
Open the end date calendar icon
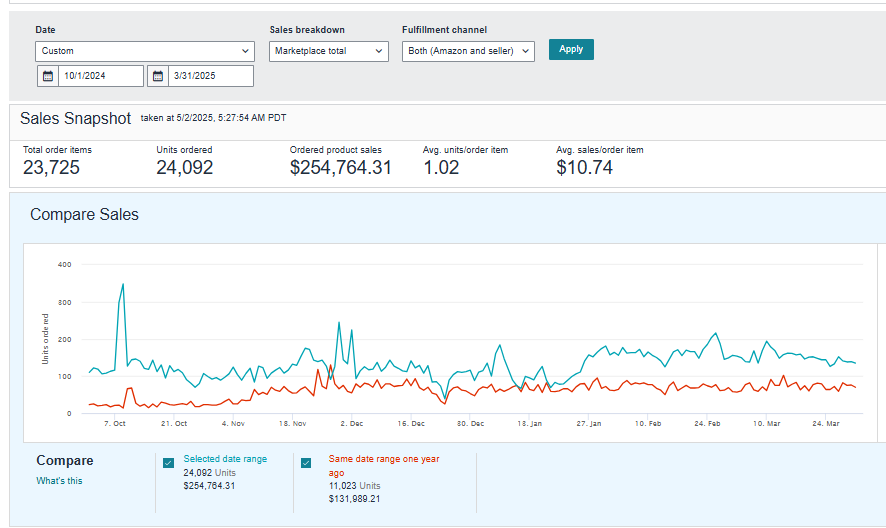[158, 76]
